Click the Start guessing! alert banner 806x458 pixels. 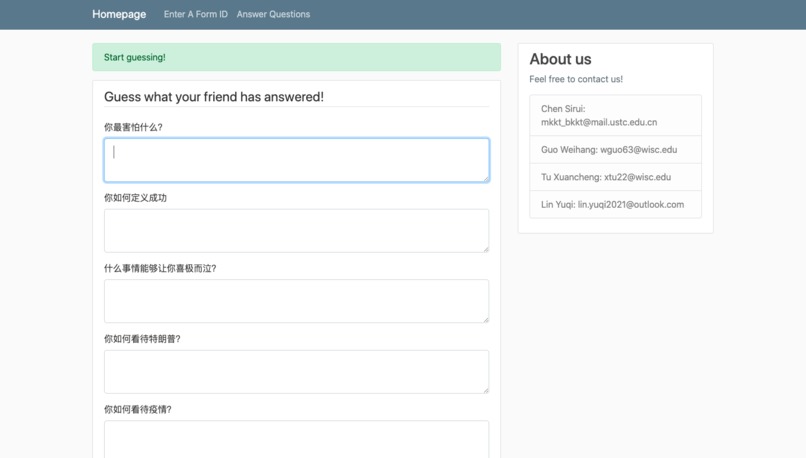coord(297,57)
